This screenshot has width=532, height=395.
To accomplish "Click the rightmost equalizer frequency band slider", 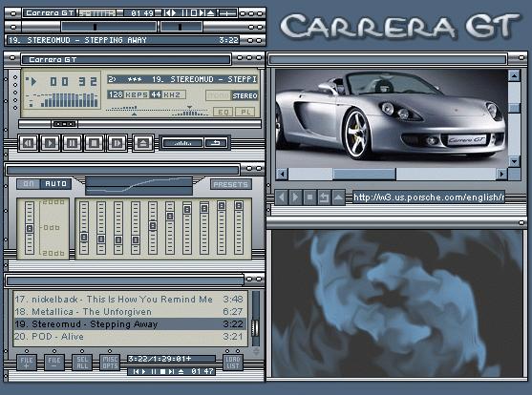I will [239, 228].
